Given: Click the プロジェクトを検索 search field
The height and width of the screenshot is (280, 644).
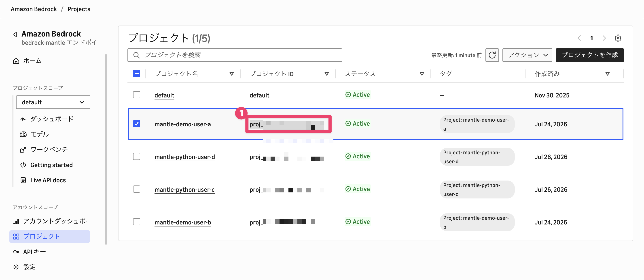Looking at the screenshot, I should [x=235, y=55].
